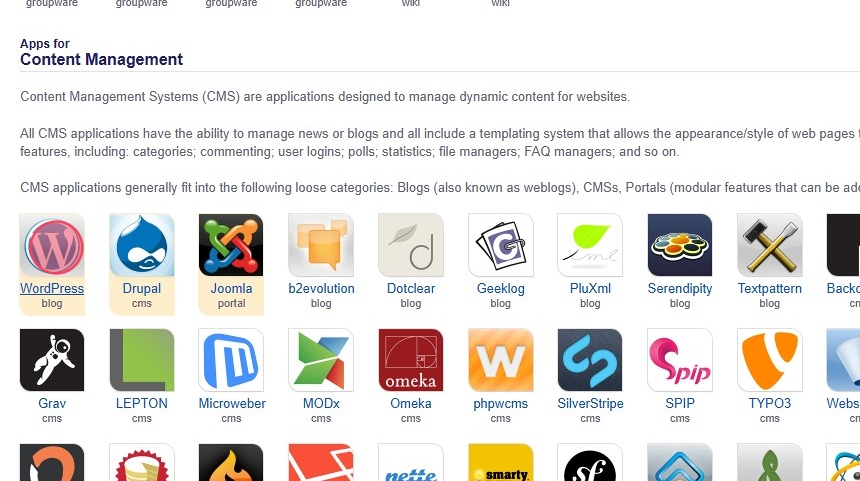The image size is (860, 481).
Task: Click the WordPress underlined link
Action: (x=52, y=288)
